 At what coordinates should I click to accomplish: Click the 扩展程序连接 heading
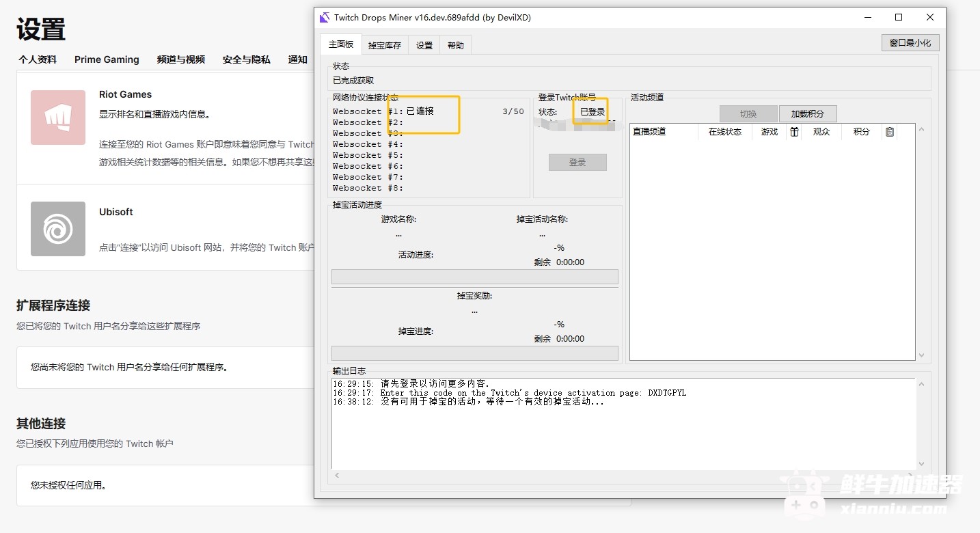pos(53,305)
